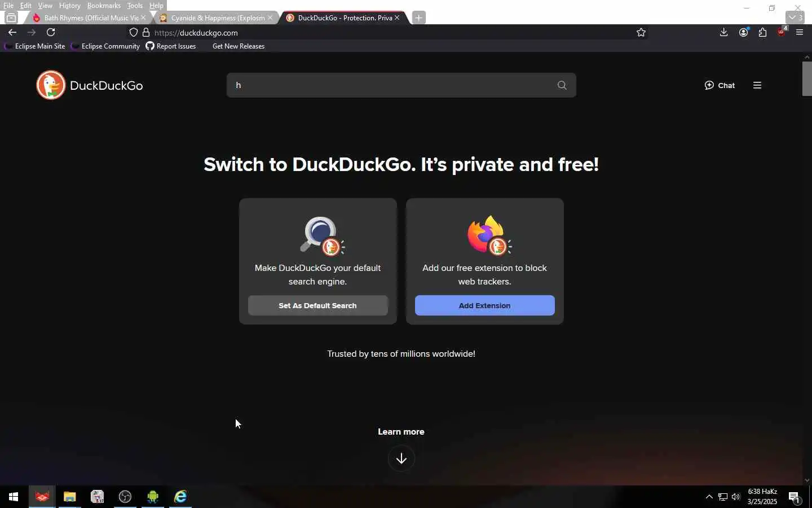Open File Explorer from the taskbar
This screenshot has width=812, height=508.
(69, 497)
